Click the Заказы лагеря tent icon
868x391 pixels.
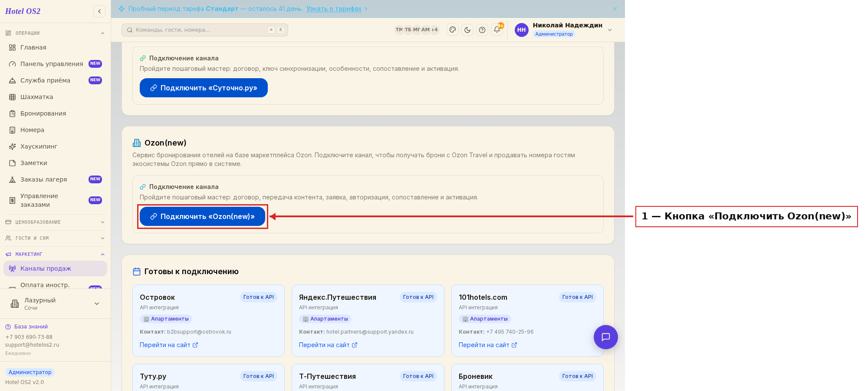click(12, 179)
